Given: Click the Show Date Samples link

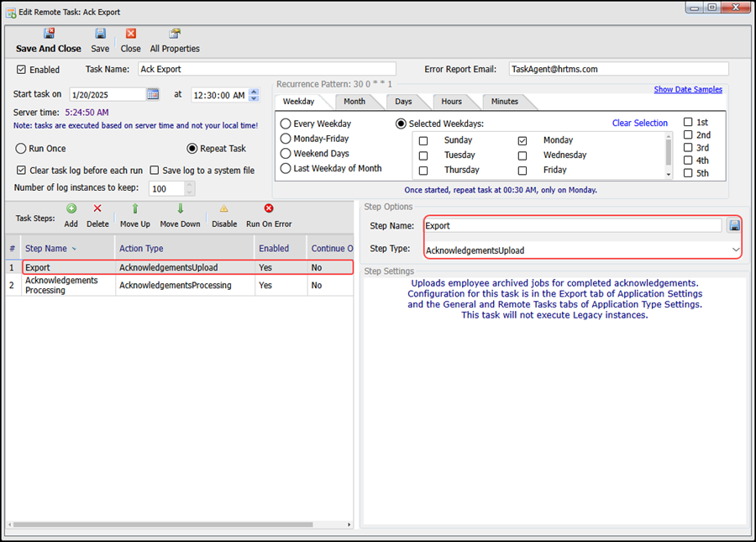Looking at the screenshot, I should click(687, 90).
